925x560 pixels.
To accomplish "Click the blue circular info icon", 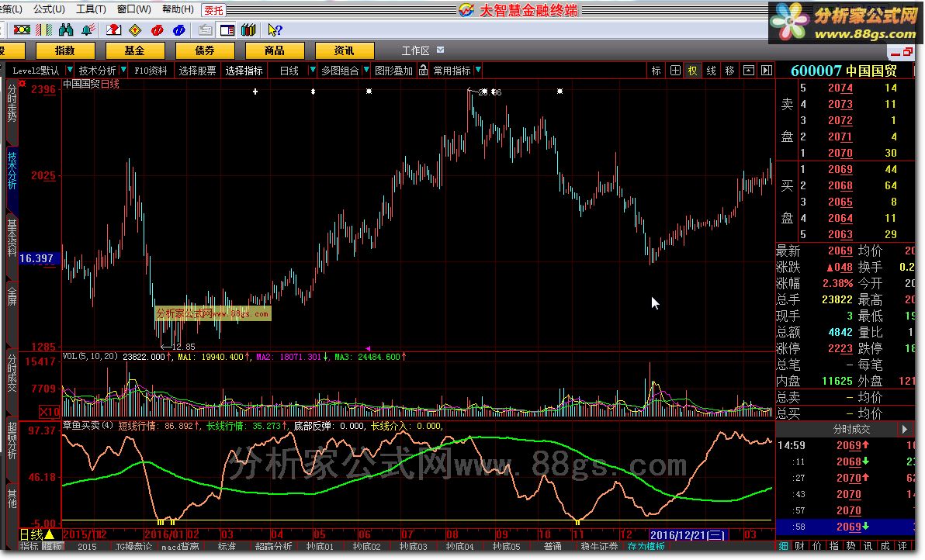I will (178, 29).
